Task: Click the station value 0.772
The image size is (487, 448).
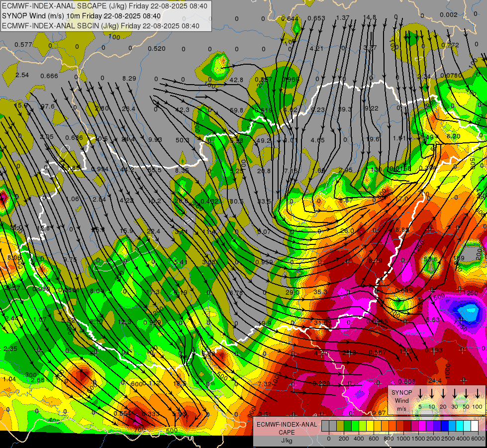Action: (450, 45)
